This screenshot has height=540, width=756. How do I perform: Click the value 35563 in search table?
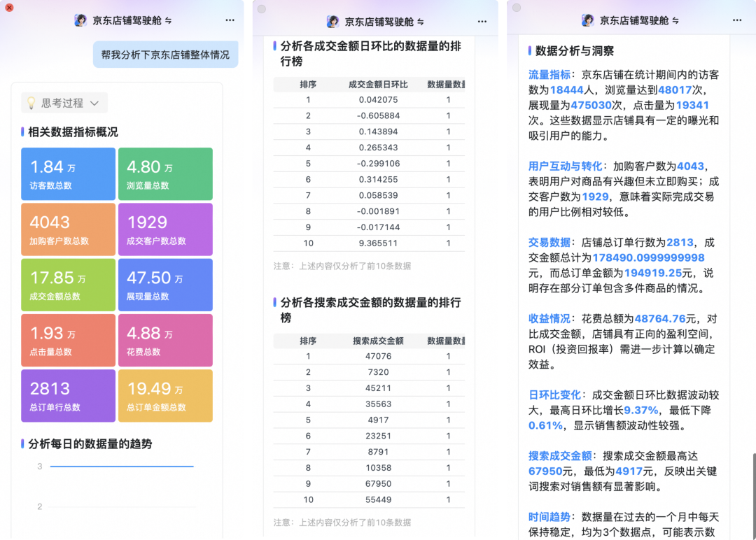coord(378,404)
